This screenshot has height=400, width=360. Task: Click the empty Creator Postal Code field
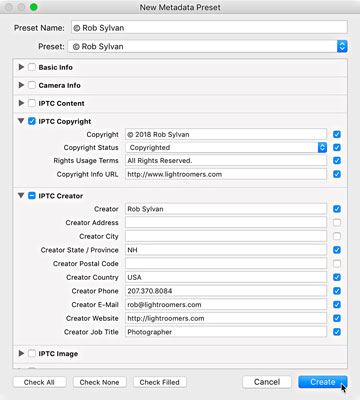click(226, 264)
